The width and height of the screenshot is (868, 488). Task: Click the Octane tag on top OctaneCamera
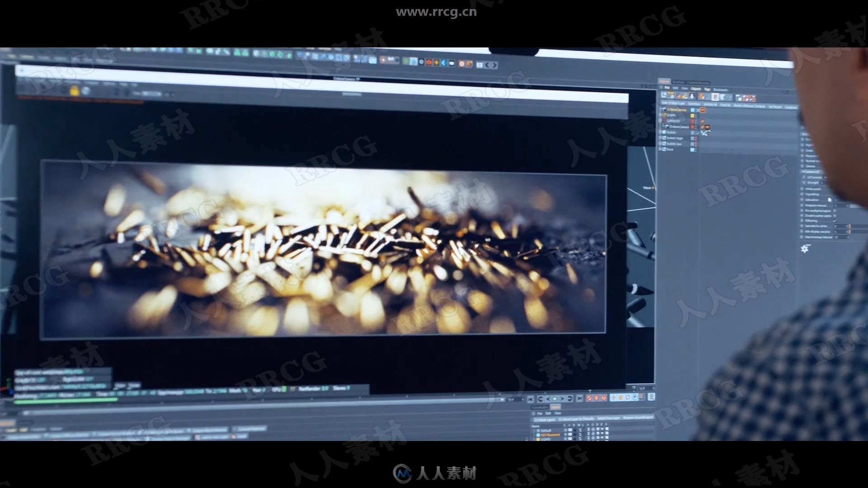pyautogui.click(x=703, y=110)
